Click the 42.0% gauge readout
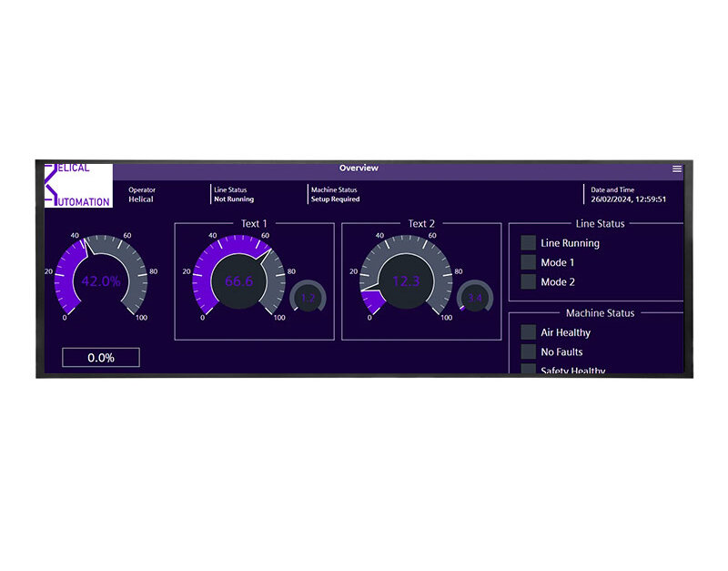The width and height of the screenshot is (728, 571). (101, 281)
